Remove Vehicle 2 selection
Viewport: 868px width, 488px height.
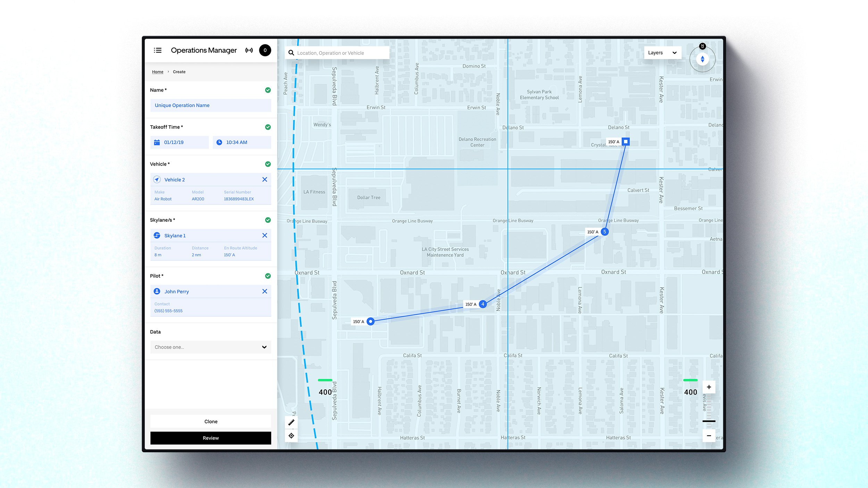pyautogui.click(x=265, y=179)
